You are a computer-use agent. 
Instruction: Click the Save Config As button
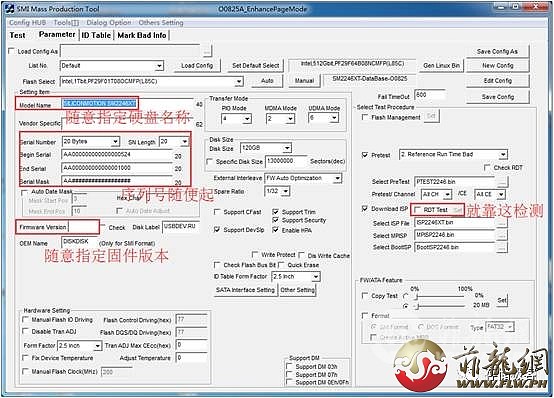coord(497,52)
